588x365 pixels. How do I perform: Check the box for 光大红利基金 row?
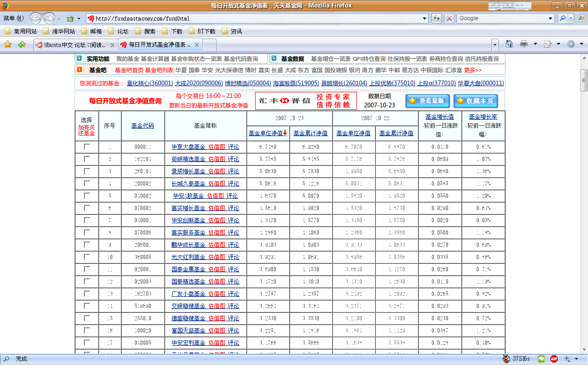coord(87,257)
